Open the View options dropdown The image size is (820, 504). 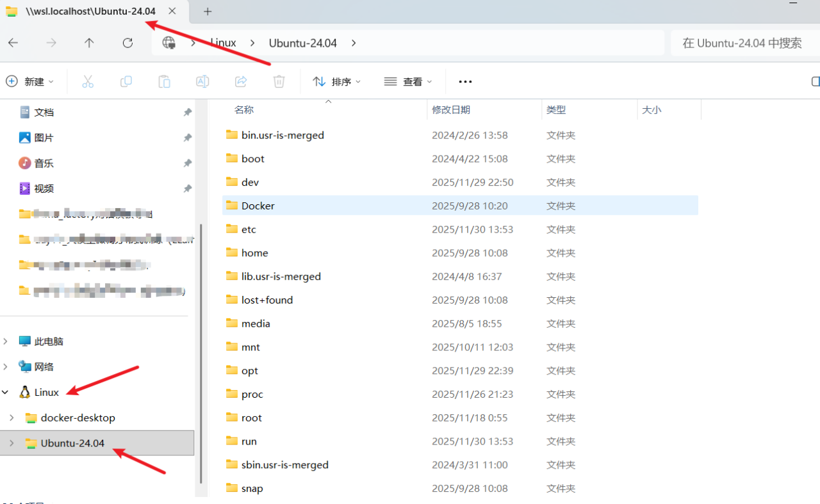408,81
